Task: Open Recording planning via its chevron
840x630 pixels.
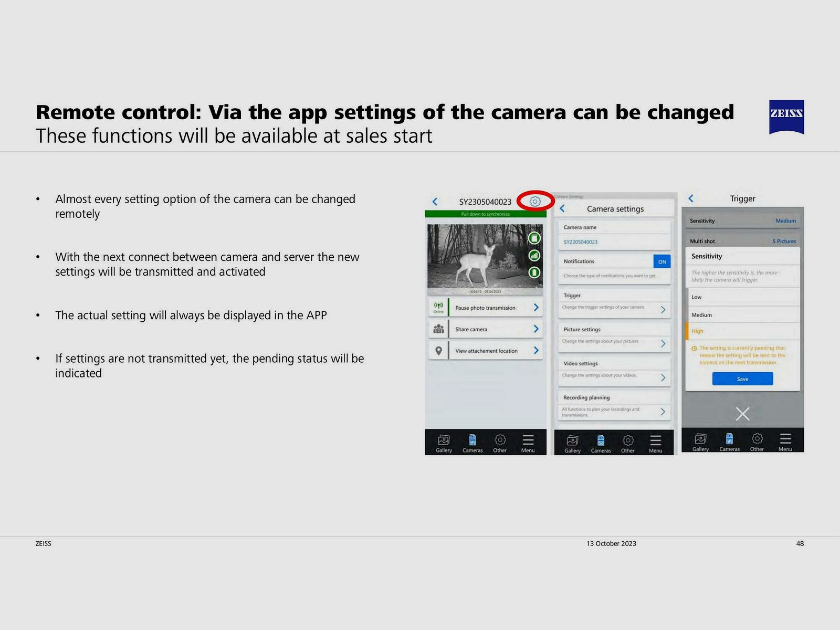Action: [663, 412]
